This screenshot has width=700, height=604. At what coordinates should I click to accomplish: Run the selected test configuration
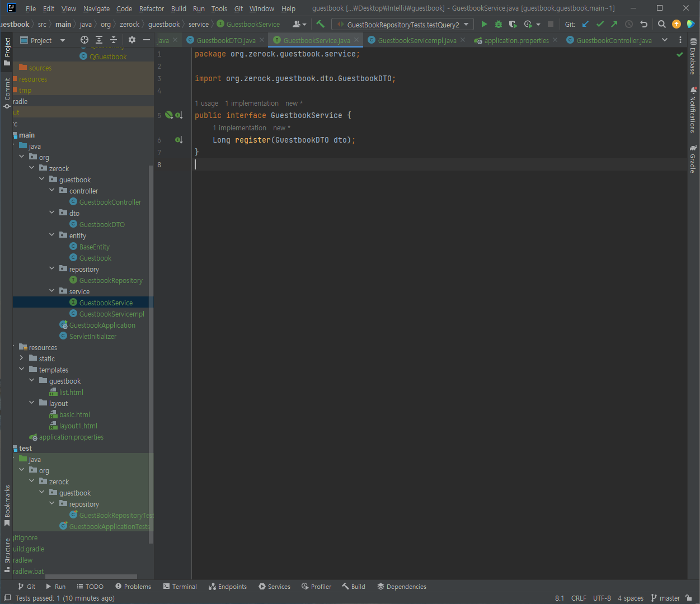[x=484, y=24]
